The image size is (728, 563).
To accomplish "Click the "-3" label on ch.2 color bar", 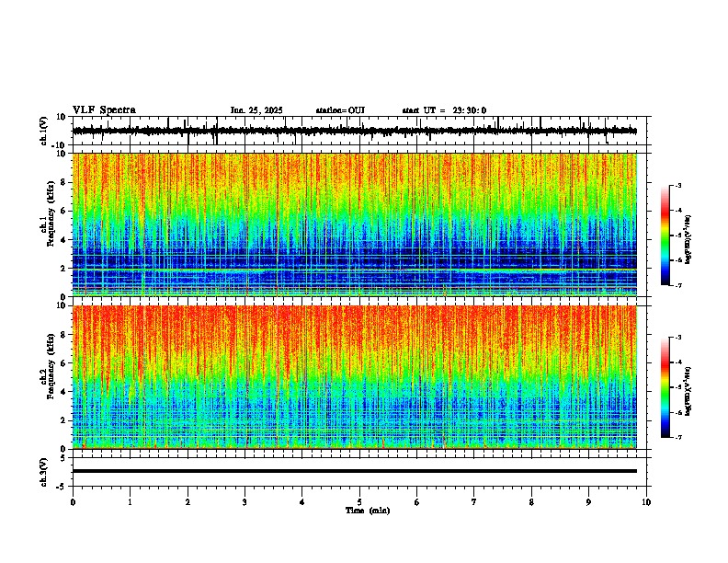I will (x=677, y=338).
